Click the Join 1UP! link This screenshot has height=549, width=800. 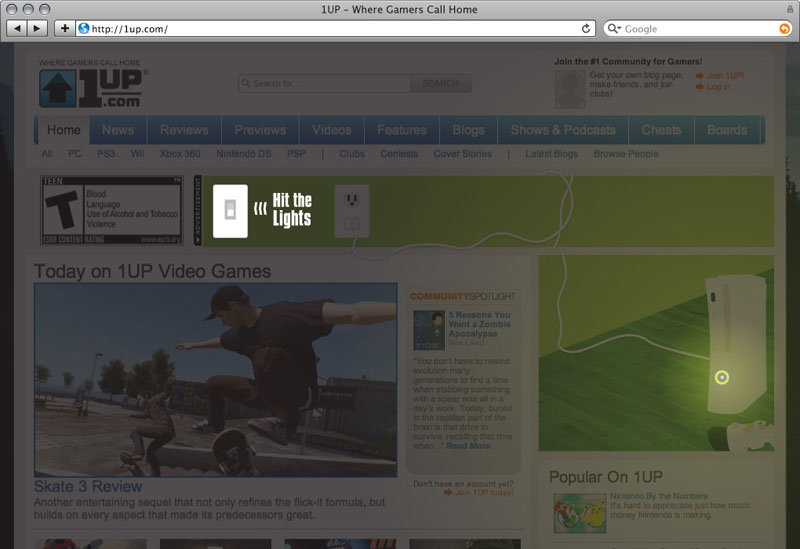(x=724, y=76)
